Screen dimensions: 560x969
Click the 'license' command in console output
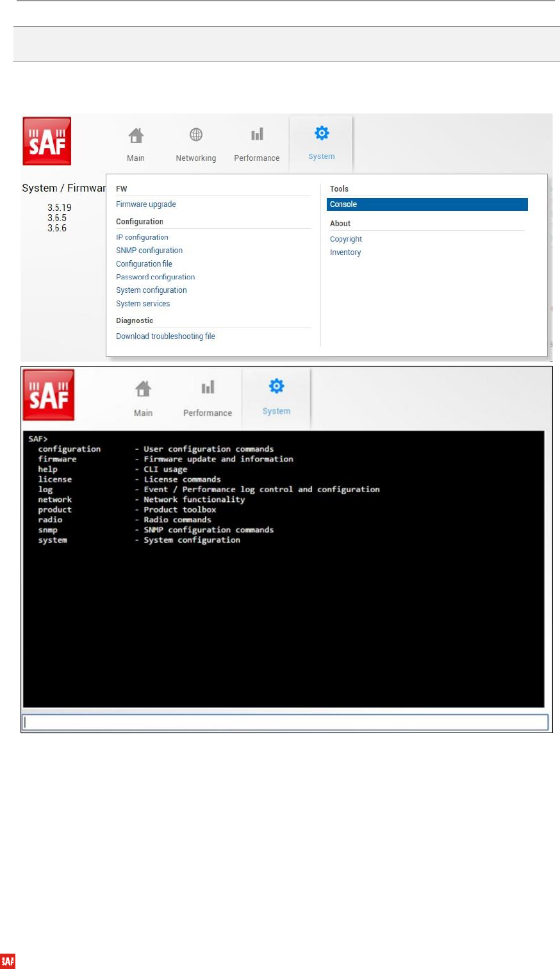[55, 479]
